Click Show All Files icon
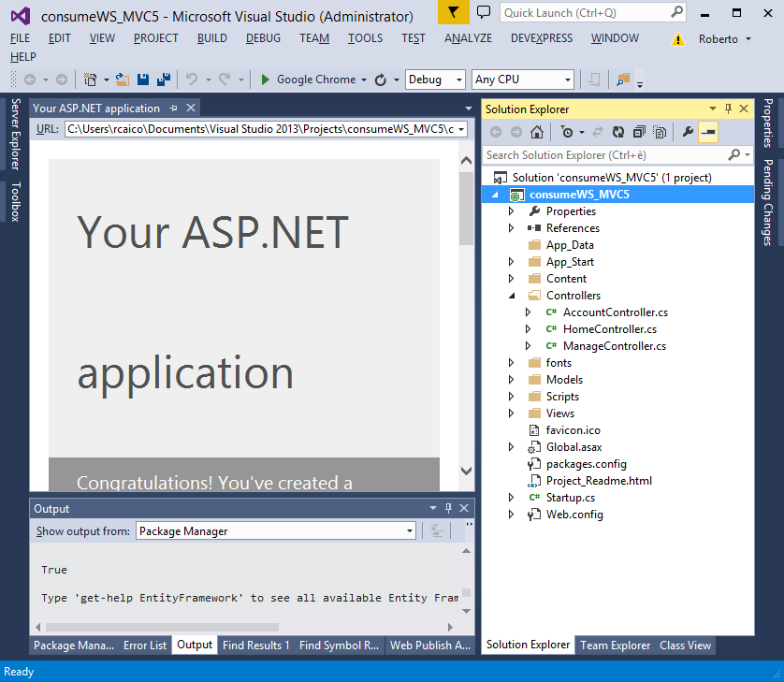Image resolution: width=784 pixels, height=682 pixels. [x=660, y=132]
